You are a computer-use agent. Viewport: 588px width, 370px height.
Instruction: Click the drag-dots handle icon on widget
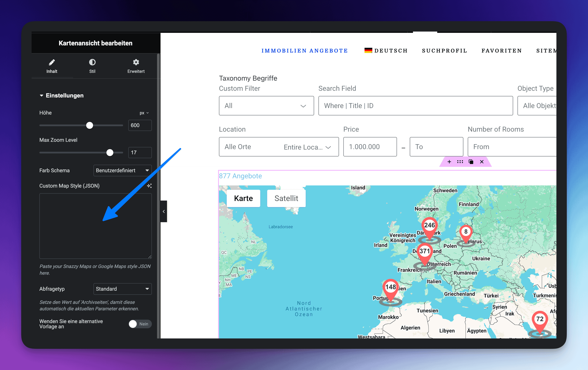[x=460, y=162]
